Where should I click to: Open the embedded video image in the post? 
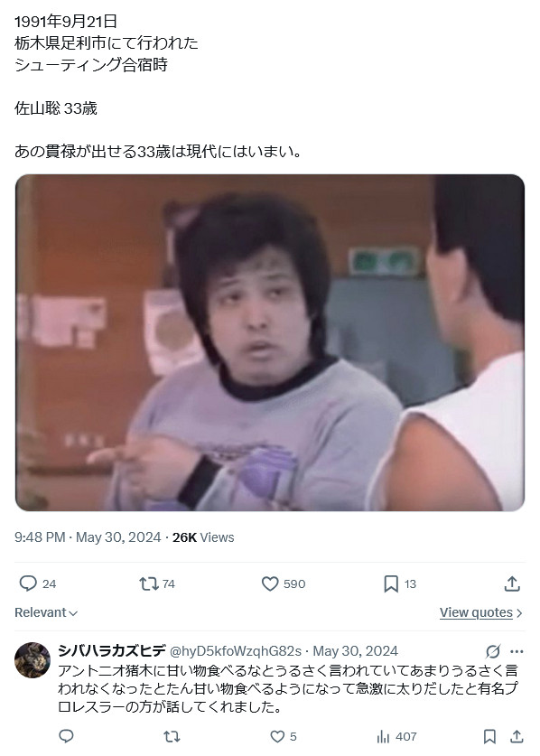(270, 343)
